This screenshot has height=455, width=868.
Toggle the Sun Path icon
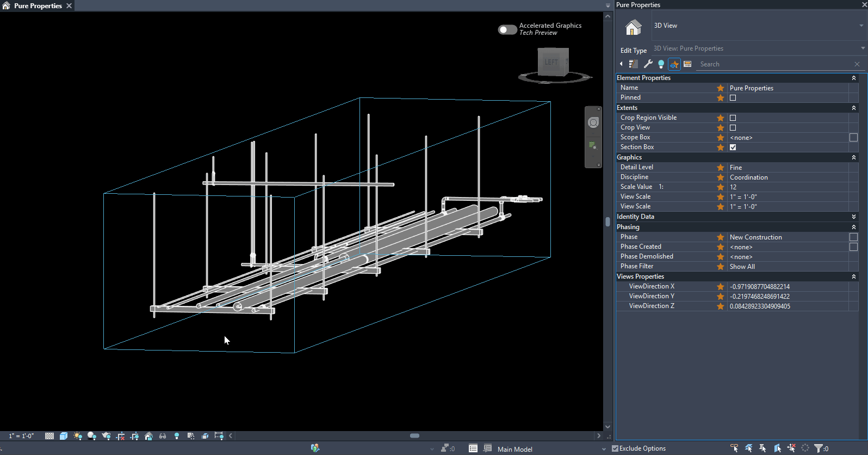(78, 436)
